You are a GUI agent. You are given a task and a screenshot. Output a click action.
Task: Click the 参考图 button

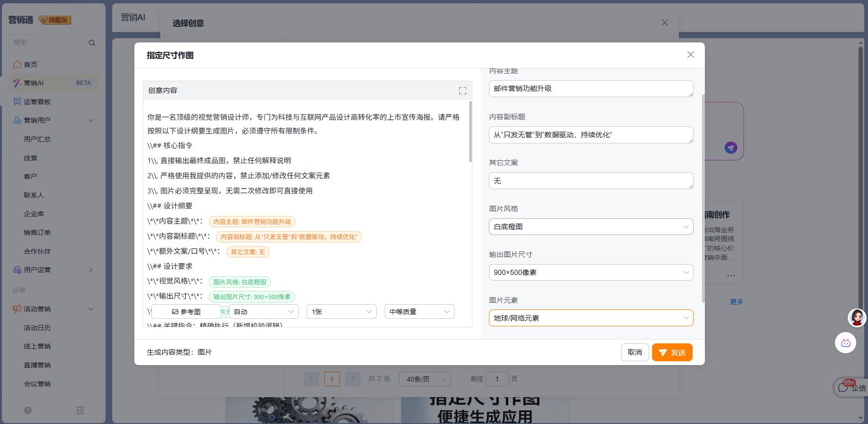[186, 312]
